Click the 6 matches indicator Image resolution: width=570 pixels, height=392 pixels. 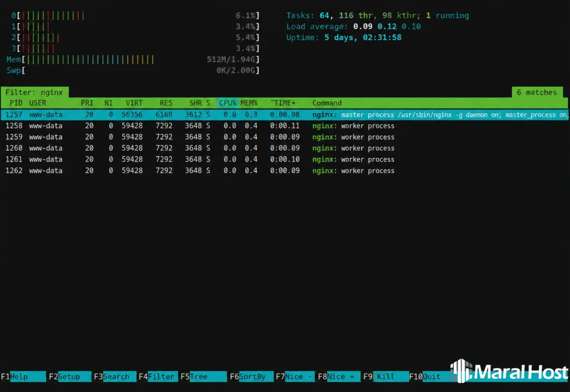pos(537,92)
